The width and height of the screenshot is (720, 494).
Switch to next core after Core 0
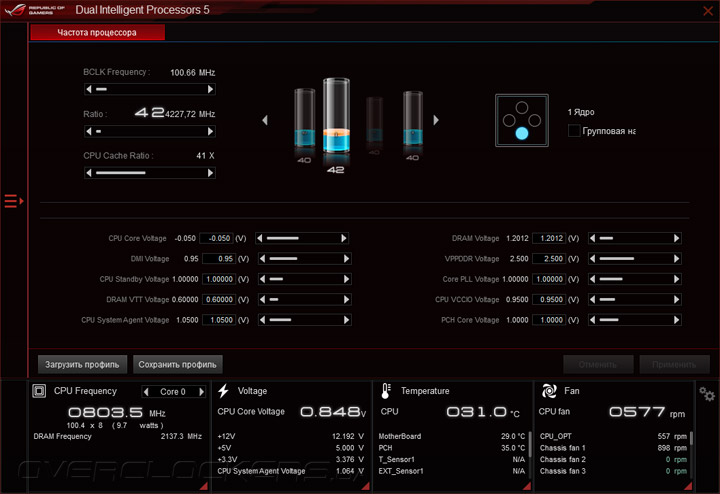tap(201, 392)
